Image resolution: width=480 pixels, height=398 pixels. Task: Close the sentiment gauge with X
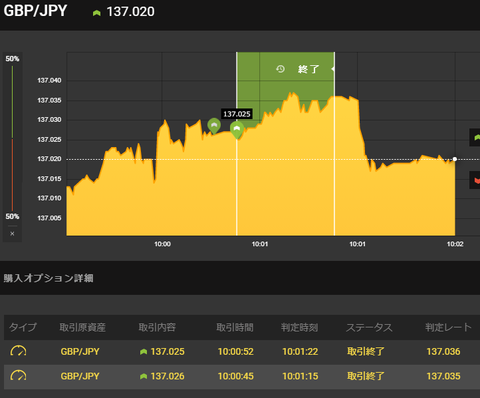point(12,234)
